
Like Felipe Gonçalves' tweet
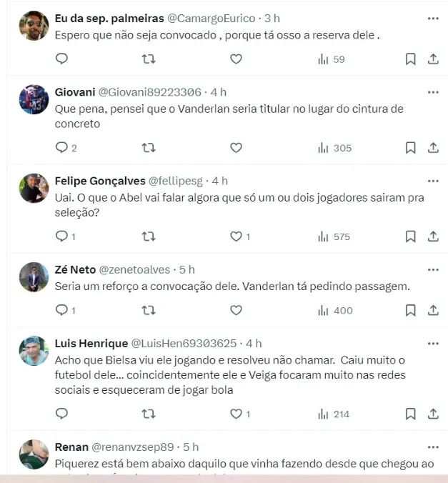pos(236,236)
